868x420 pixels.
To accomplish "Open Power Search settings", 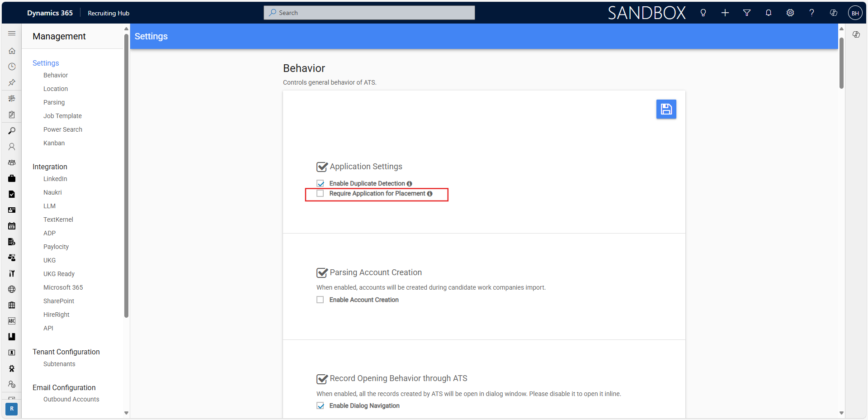I will [63, 129].
